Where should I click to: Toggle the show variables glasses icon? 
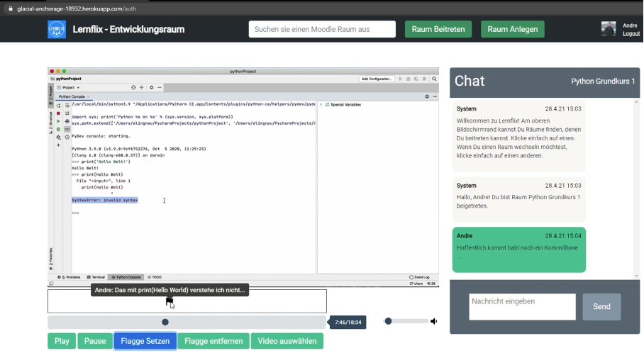[67, 129]
